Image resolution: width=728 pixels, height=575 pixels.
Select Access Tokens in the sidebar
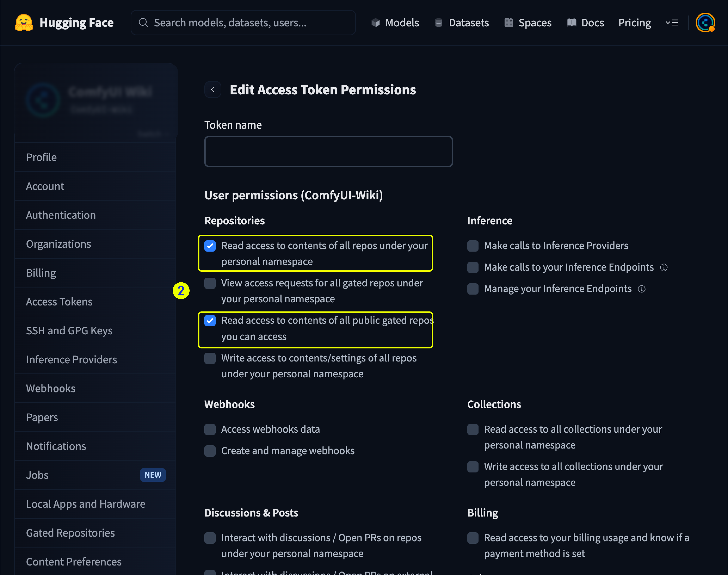click(59, 301)
